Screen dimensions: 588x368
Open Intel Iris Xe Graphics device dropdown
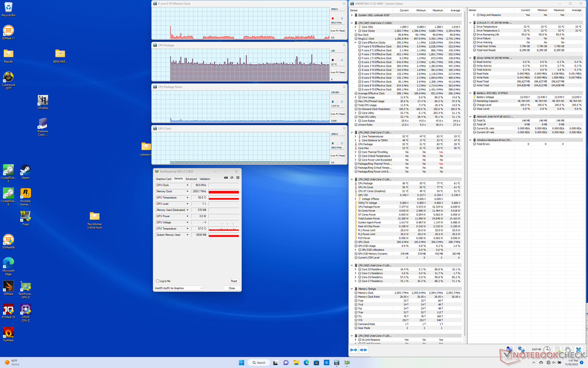[179, 288]
